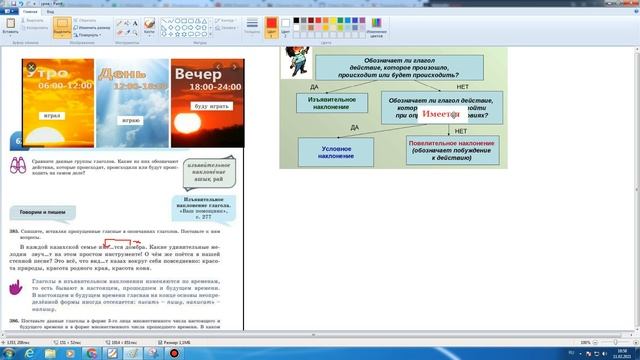Expand the shapes gallery with More arrow
This screenshot has height=360, width=640.
point(211,34)
